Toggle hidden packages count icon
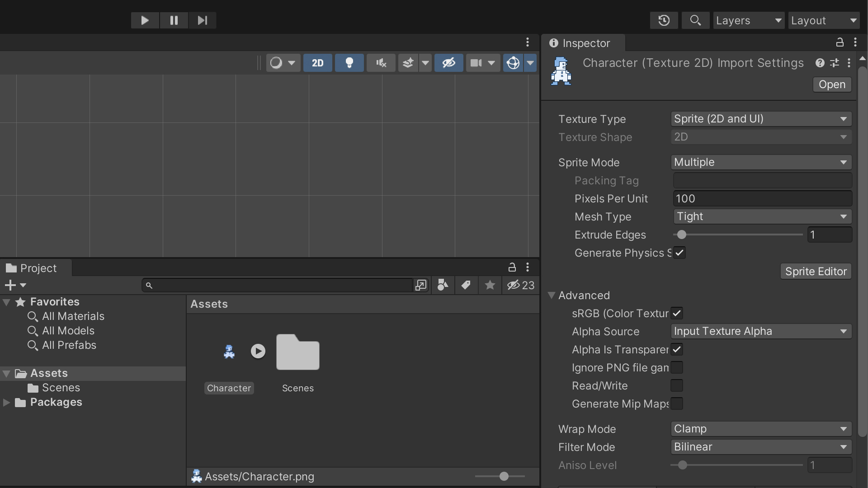The height and width of the screenshot is (488, 868). point(521,285)
